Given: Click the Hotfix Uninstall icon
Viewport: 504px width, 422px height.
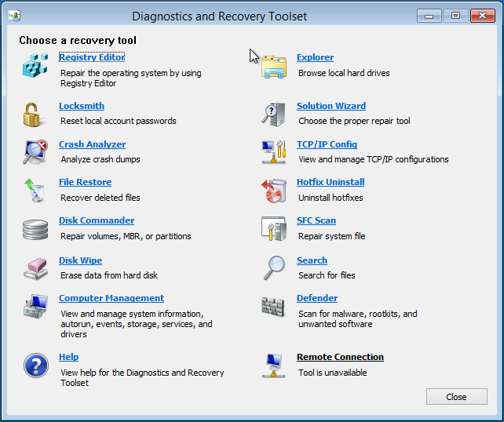Looking at the screenshot, I should point(273,191).
